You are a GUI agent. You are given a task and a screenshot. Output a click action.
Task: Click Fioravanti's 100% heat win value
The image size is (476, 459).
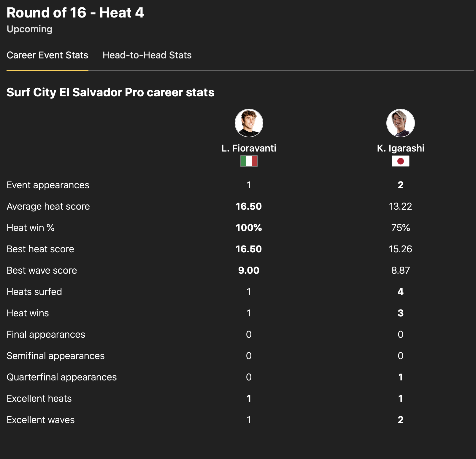click(x=249, y=228)
